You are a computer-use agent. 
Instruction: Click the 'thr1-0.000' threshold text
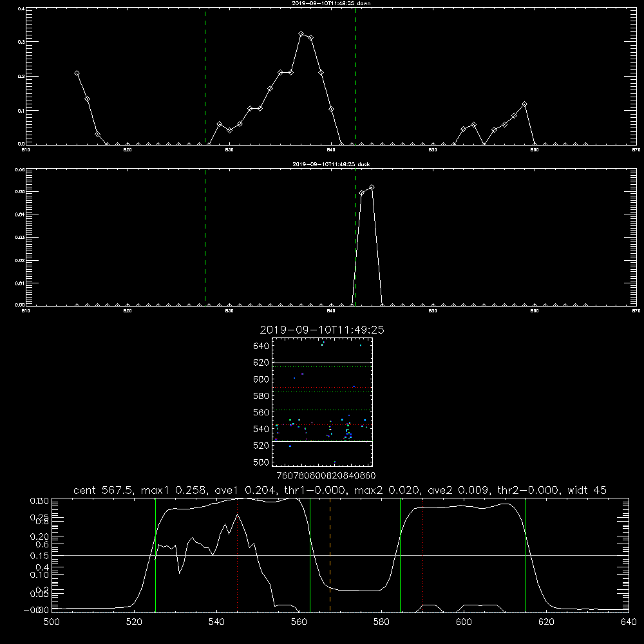click(x=315, y=490)
